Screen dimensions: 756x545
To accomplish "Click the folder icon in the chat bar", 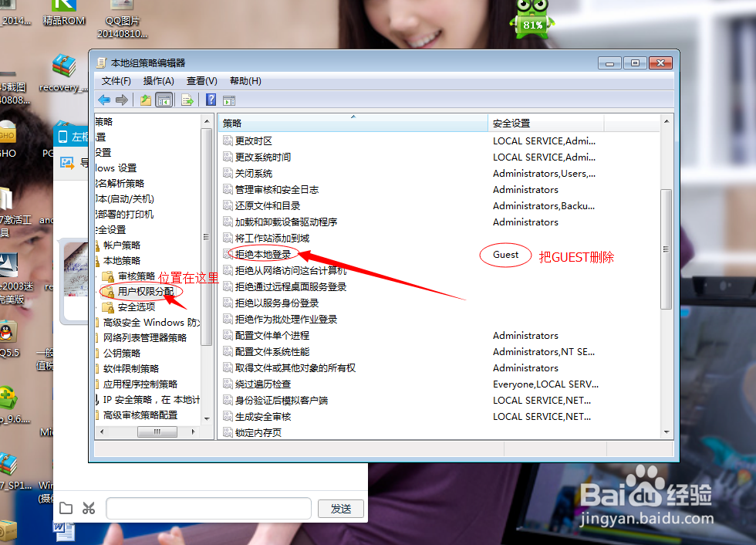I will pyautogui.click(x=66, y=508).
